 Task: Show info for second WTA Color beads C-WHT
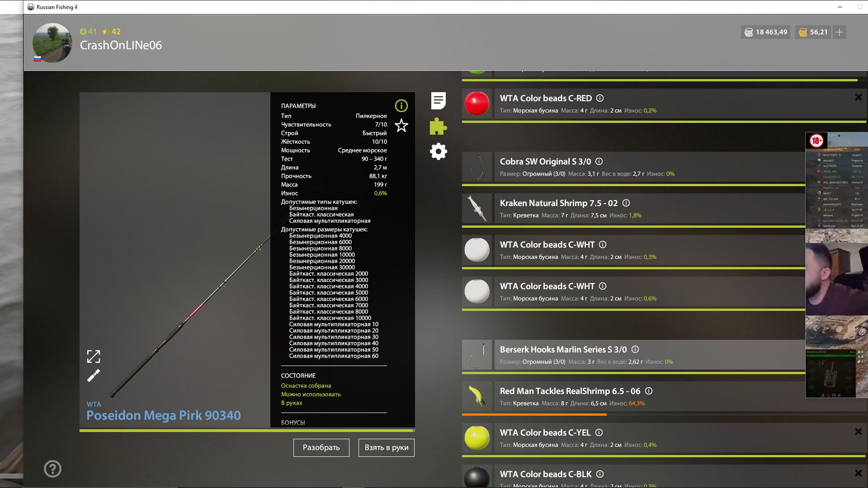(x=603, y=286)
